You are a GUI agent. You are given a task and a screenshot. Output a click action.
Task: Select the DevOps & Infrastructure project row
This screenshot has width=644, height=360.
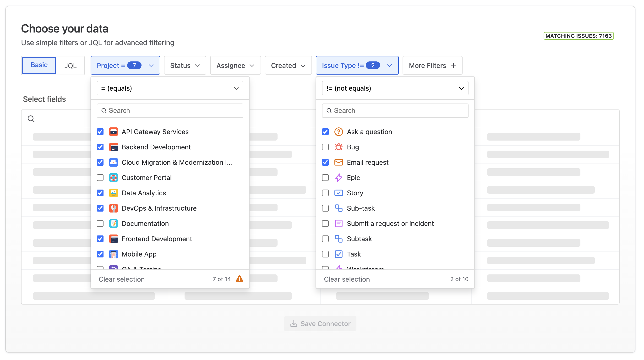pyautogui.click(x=170, y=208)
